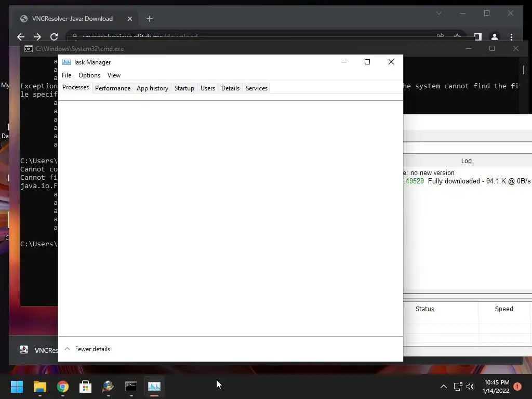This screenshot has height=399, width=532.
Task: Open the Windows Start menu
Action: tap(17, 387)
